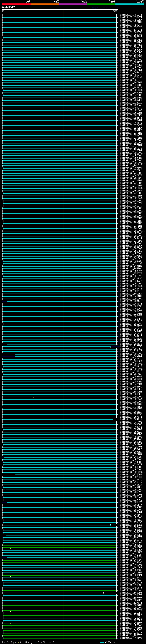Select the UniRef100_C5P0N1 row label
146x644 pixels.
131,382
